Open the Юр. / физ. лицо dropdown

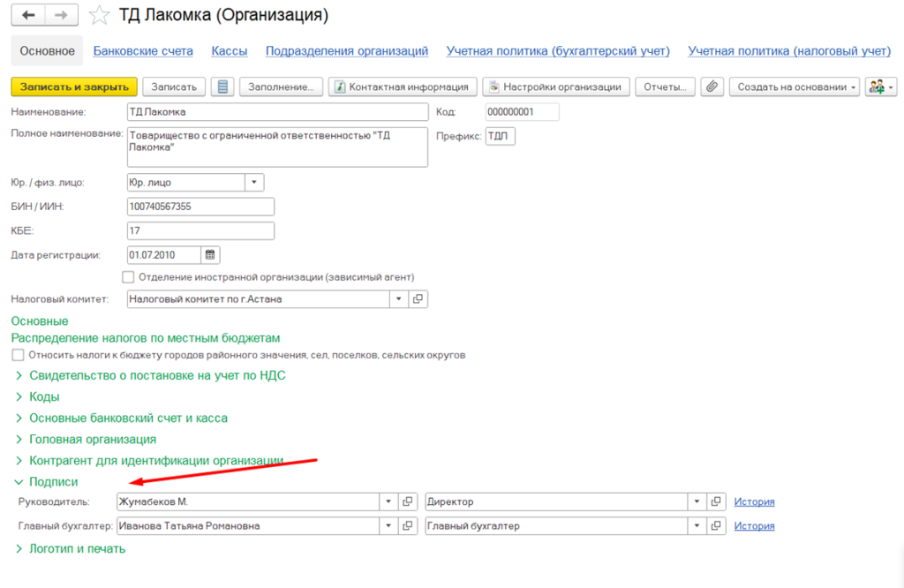254,183
